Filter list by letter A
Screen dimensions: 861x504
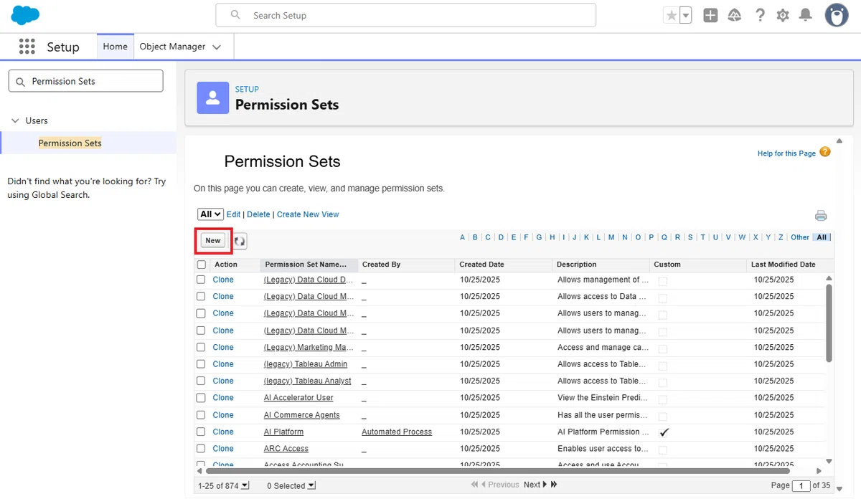click(463, 237)
